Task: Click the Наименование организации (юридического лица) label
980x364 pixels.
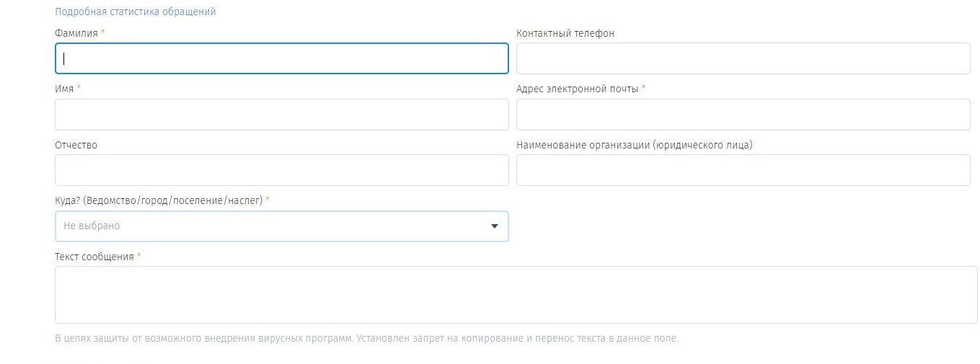Action: [x=635, y=145]
